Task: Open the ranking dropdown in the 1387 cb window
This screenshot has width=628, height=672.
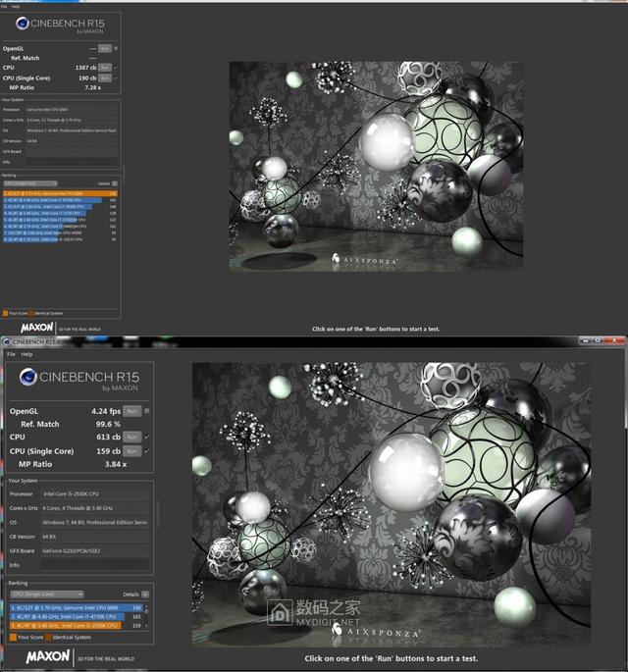Action: coord(30,183)
